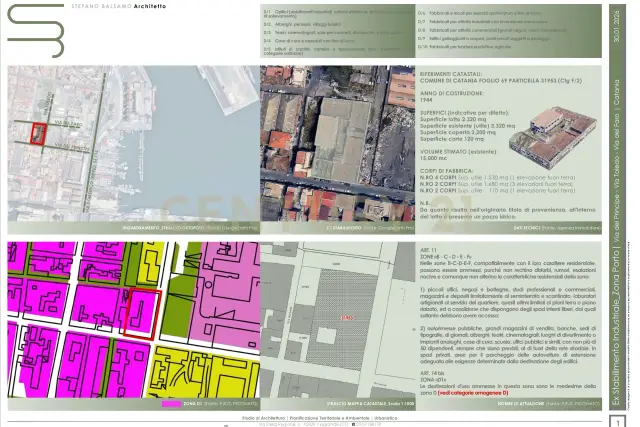Viewport: 640px width, 427px height.
Task: Click the 'N.B.:' note label
Action: [425, 203]
